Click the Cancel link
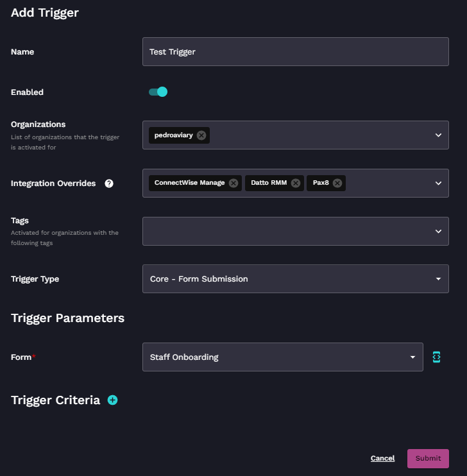 pos(382,458)
